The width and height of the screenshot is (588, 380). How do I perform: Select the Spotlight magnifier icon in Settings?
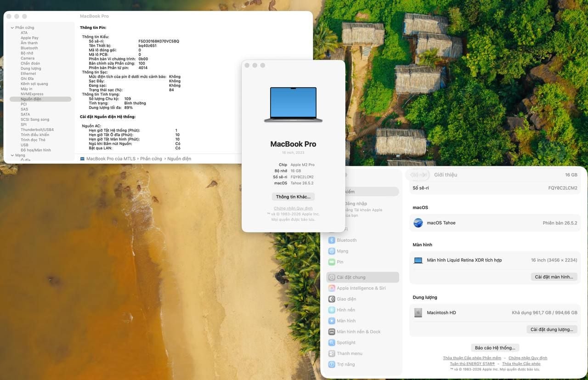click(332, 343)
